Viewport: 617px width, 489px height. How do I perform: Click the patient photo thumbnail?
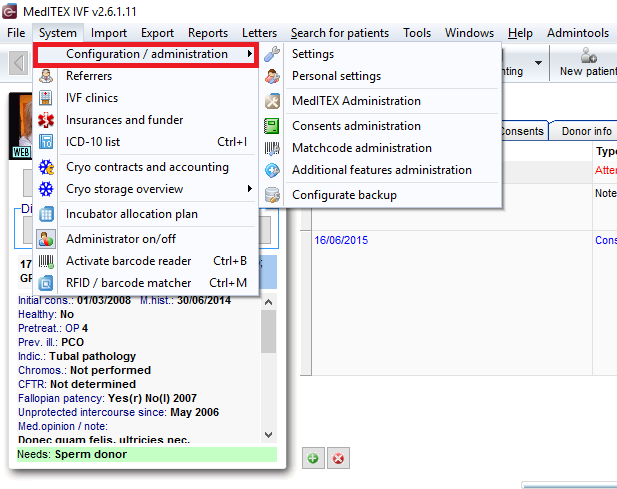click(x=20, y=126)
